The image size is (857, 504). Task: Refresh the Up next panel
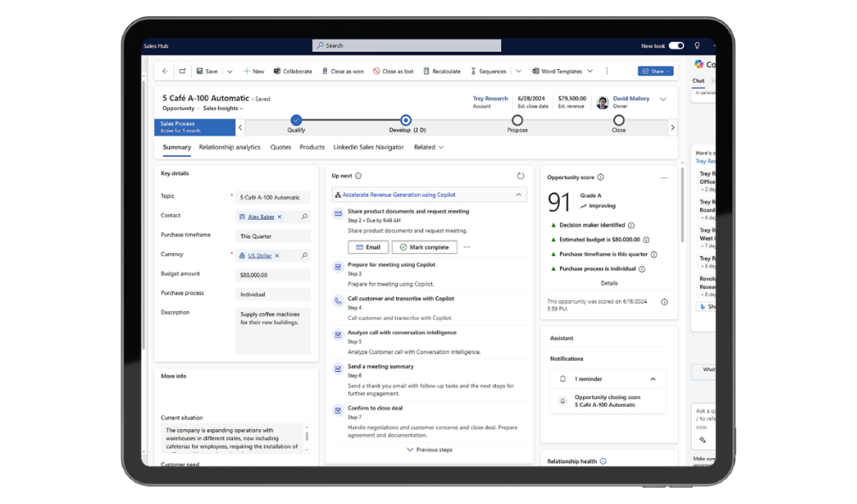[x=521, y=176]
